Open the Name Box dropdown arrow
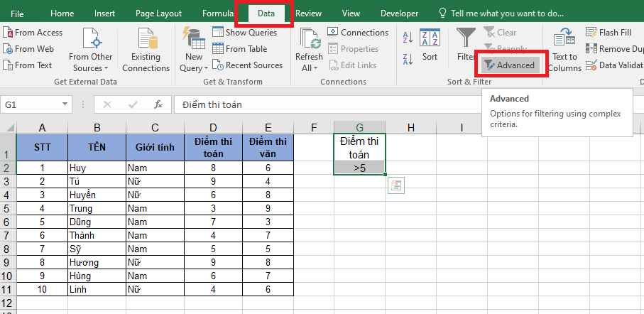Screen dimensions: 644x314 [66, 104]
